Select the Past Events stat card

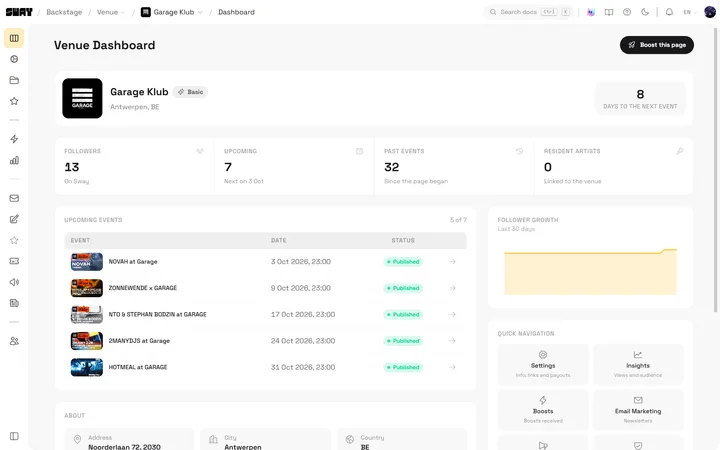(x=454, y=166)
